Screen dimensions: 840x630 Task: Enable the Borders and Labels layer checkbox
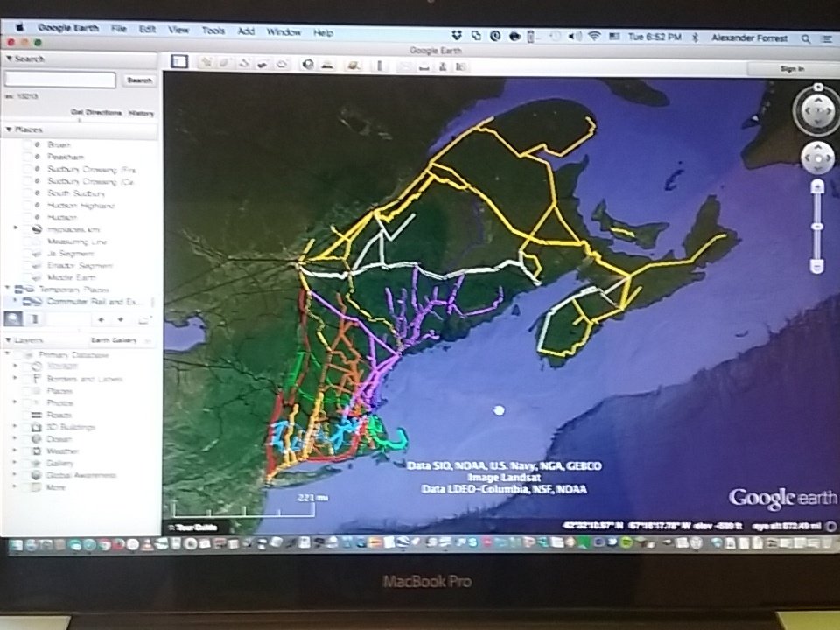coord(25,379)
